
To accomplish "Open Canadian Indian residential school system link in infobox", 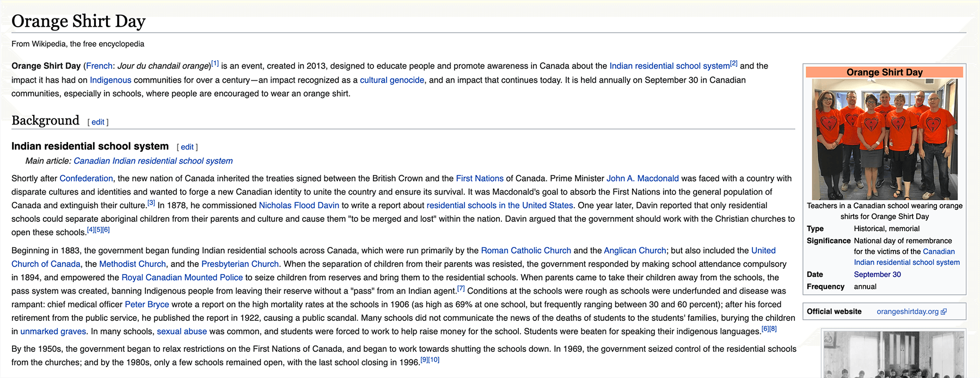I will tap(907, 257).
